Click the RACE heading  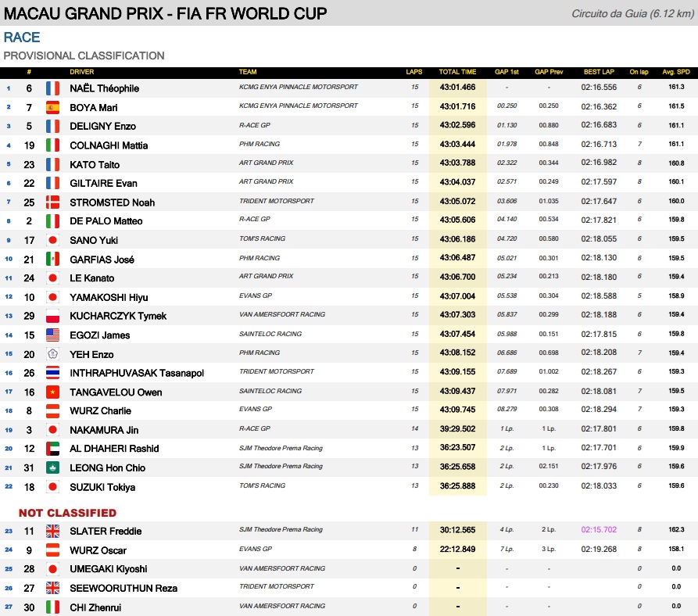(x=22, y=38)
